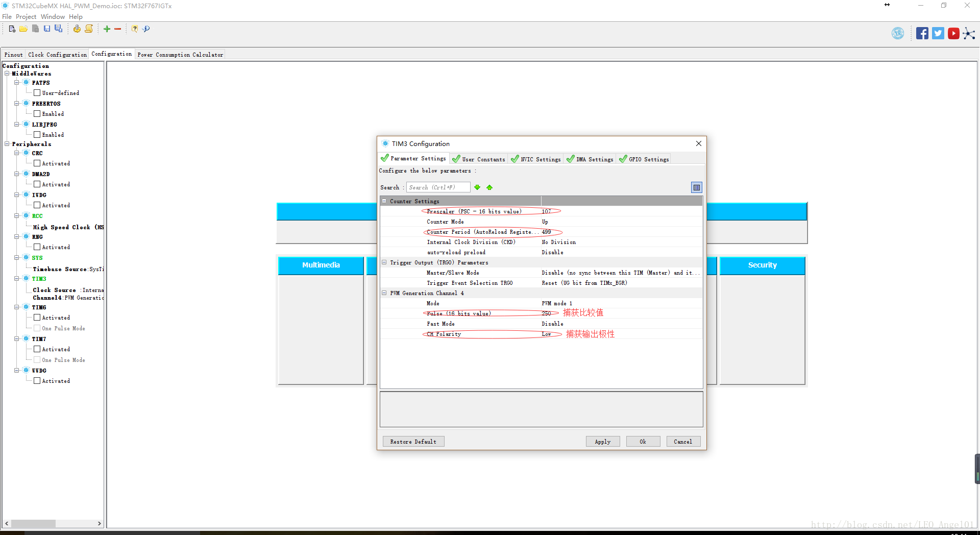This screenshot has height=535, width=980.
Task: Activate the DMA2D checkbox
Action: (37, 184)
